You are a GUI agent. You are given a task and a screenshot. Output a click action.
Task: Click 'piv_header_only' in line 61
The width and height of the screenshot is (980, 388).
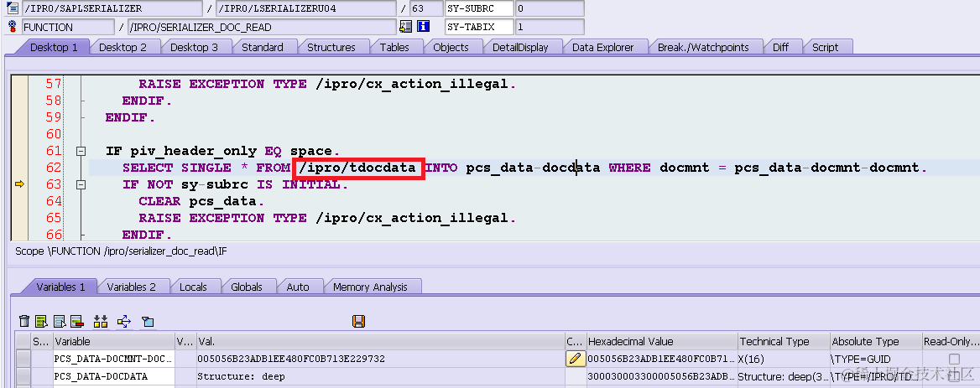coord(193,151)
